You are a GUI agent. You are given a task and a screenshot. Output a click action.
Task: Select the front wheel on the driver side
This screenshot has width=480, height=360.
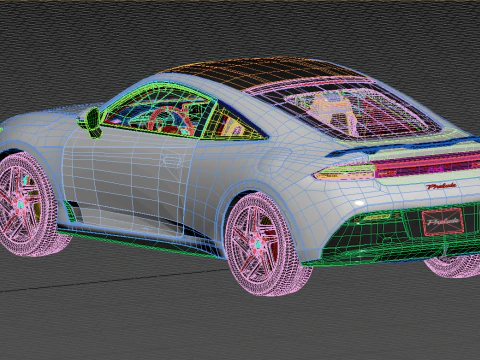[x=28, y=204]
